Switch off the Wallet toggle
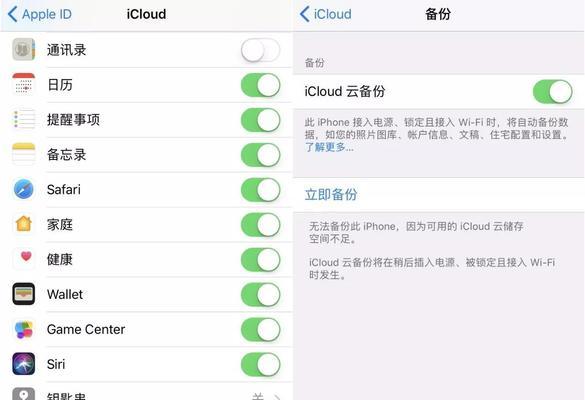This screenshot has height=400, width=585. pos(260,294)
